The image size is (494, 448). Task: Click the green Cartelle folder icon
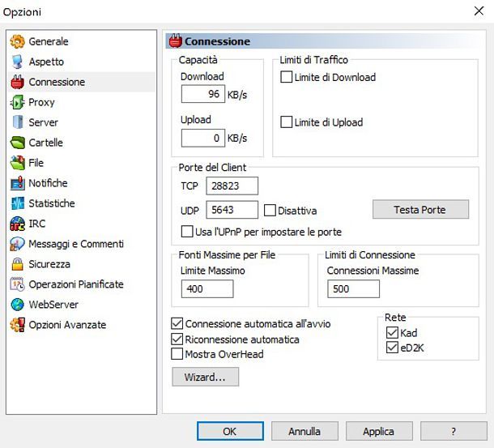[x=17, y=143]
